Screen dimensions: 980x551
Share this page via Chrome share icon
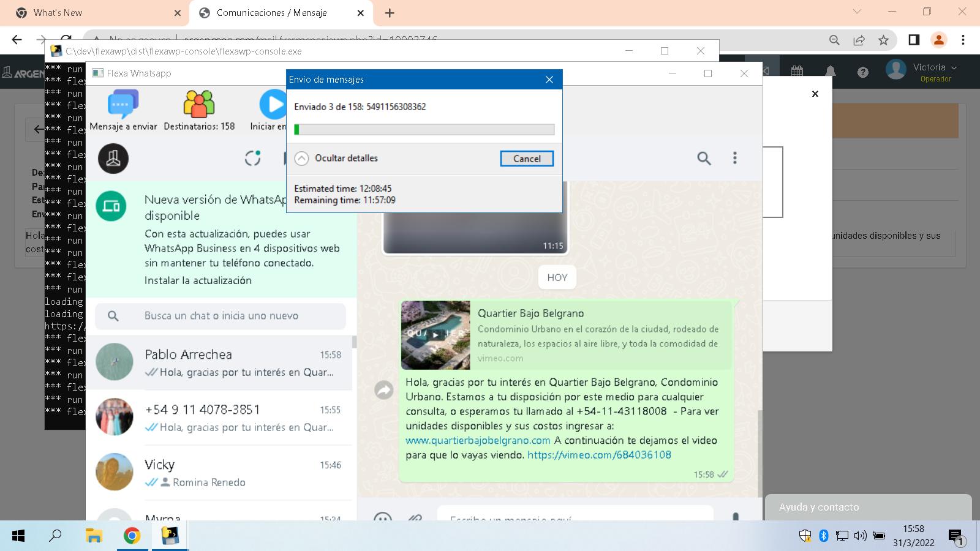point(859,40)
